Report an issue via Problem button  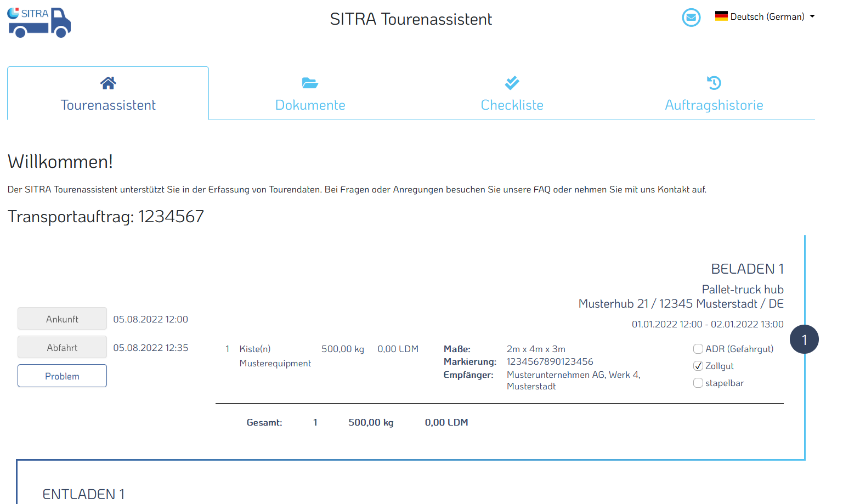62,376
